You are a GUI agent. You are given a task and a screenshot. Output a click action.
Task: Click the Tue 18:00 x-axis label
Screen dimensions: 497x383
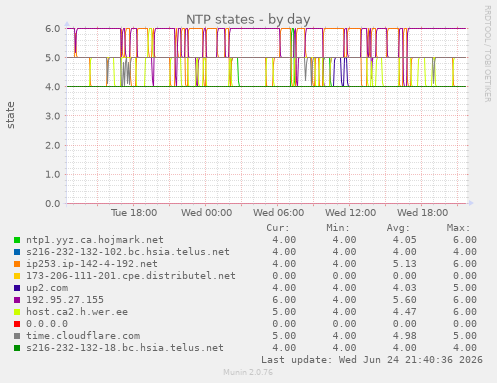click(x=134, y=213)
